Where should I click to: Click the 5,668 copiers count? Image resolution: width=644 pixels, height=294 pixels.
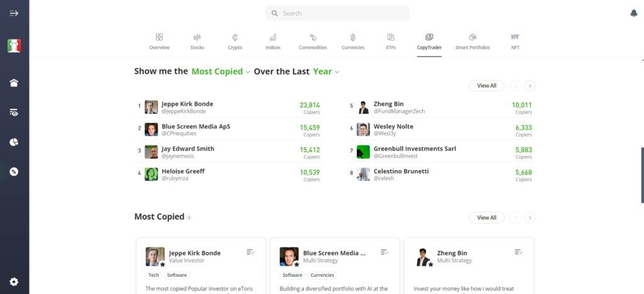[524, 172]
